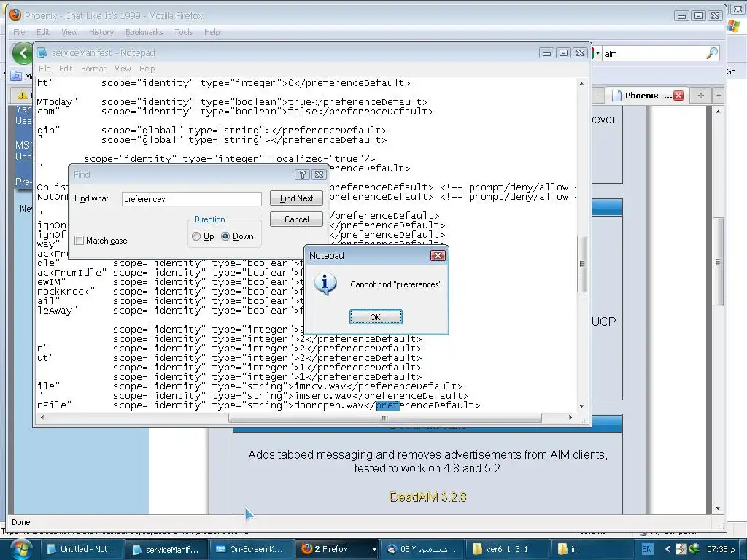Screen dimensions: 747x560
Task: Open Notepad's Help menu
Action: coord(147,69)
